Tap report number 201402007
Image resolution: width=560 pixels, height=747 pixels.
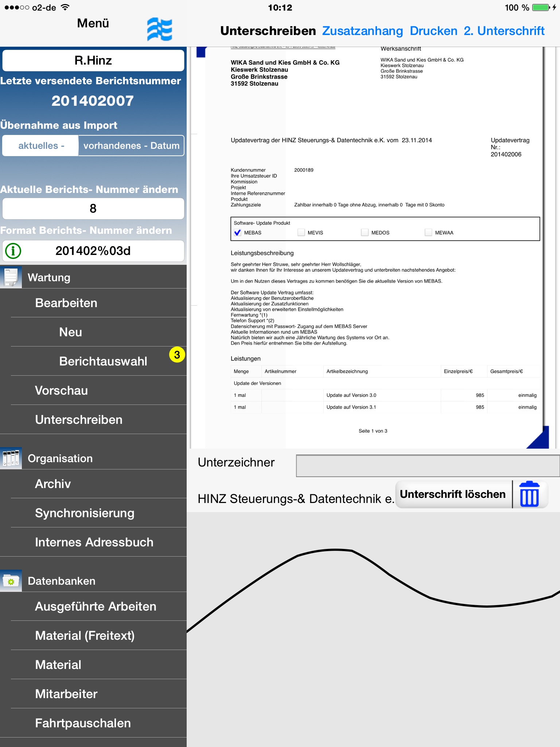coord(93,101)
